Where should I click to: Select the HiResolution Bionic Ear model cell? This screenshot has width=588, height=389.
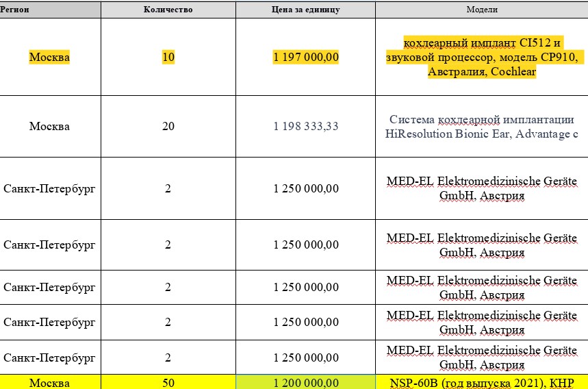(x=482, y=126)
